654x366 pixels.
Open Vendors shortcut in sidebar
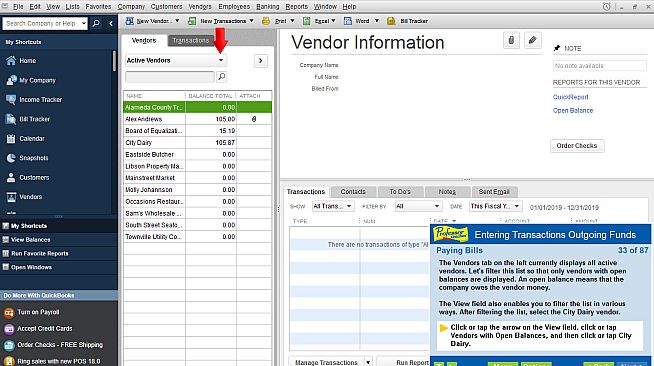tap(24, 197)
